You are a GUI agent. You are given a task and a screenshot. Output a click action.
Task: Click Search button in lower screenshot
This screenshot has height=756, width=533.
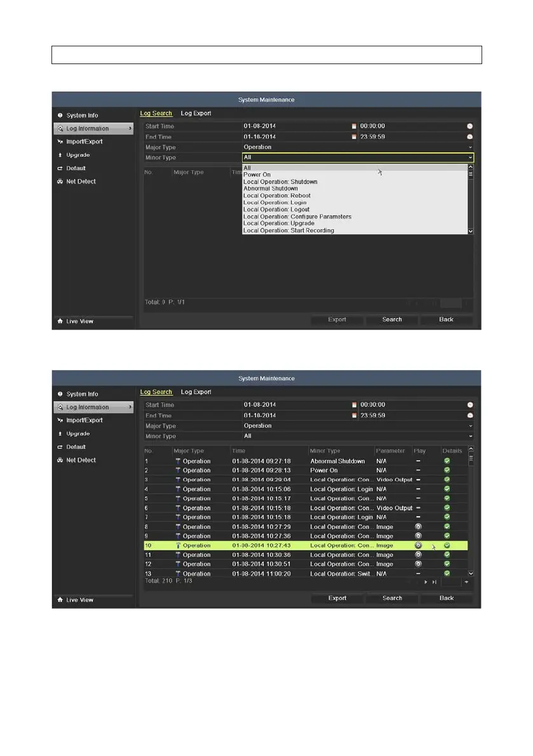[392, 598]
